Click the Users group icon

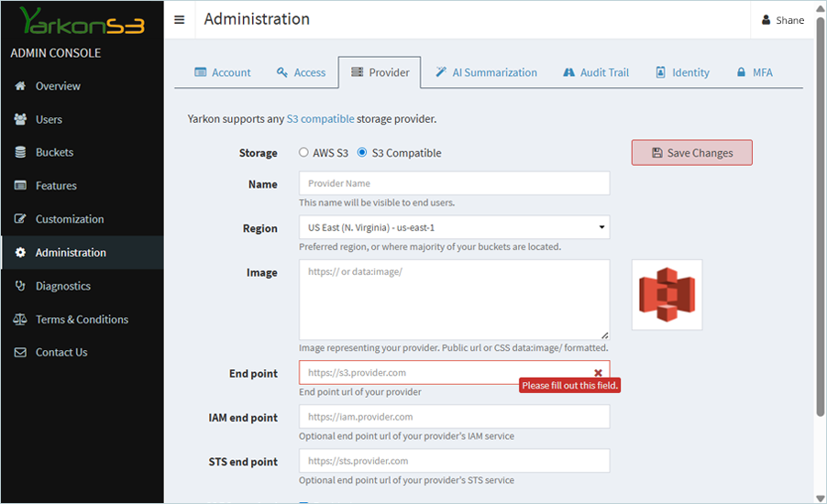click(x=20, y=119)
